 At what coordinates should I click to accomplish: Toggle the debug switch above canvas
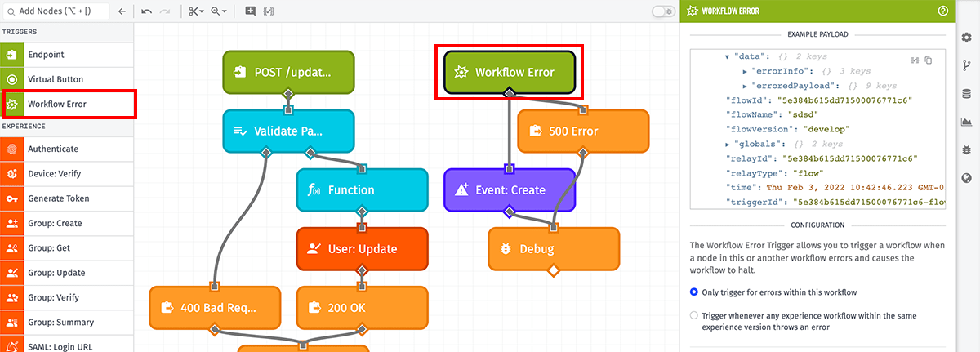pyautogui.click(x=662, y=11)
